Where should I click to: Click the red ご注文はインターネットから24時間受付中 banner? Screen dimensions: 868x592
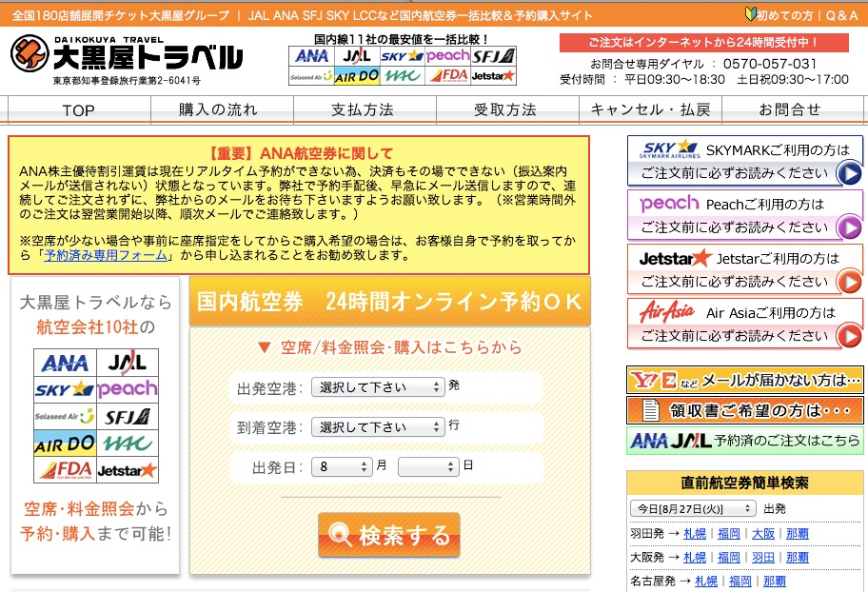point(704,43)
